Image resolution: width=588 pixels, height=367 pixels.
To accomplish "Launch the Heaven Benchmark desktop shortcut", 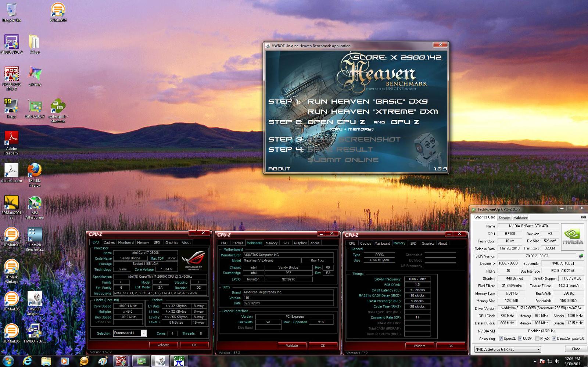I will point(35,239).
